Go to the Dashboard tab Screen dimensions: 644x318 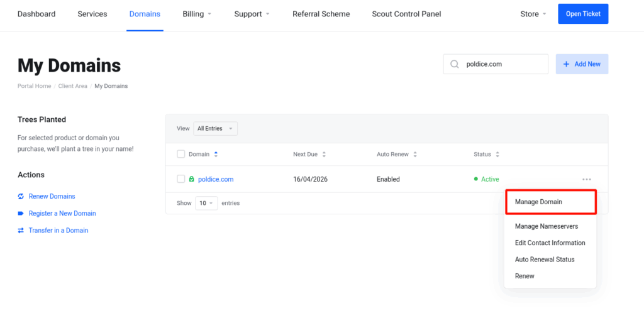(36, 14)
